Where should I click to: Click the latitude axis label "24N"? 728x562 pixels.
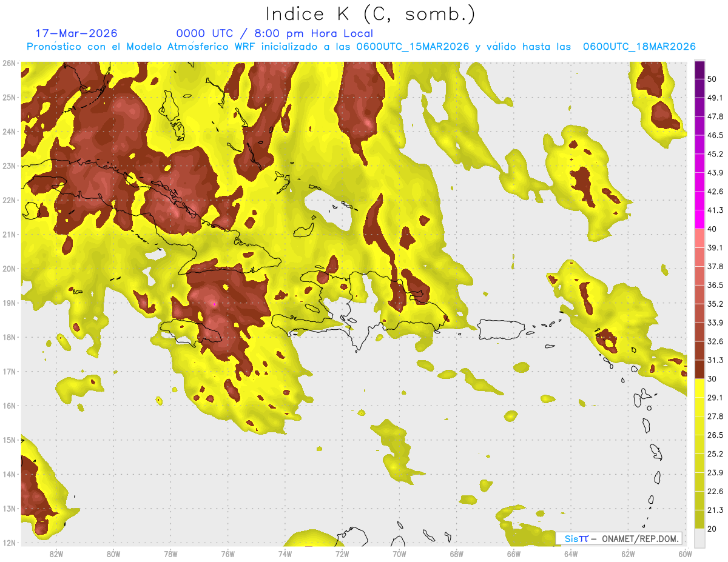[x=10, y=132]
